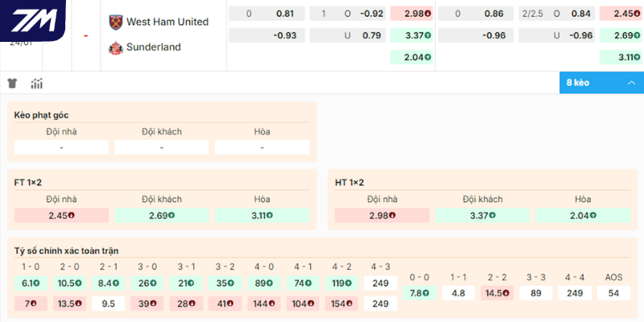Choose AOS odds 54
The height and width of the screenshot is (322, 644).
[x=614, y=293]
